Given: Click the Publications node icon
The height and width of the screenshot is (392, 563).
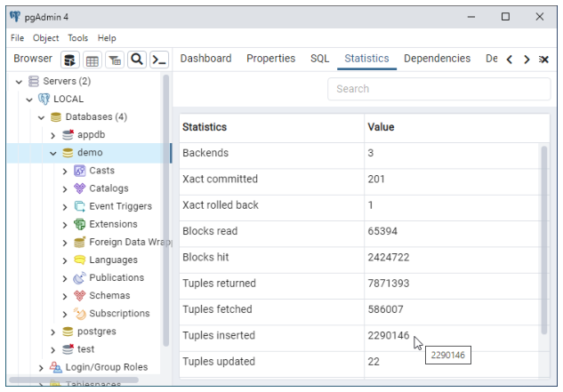Looking at the screenshot, I should 80,277.
